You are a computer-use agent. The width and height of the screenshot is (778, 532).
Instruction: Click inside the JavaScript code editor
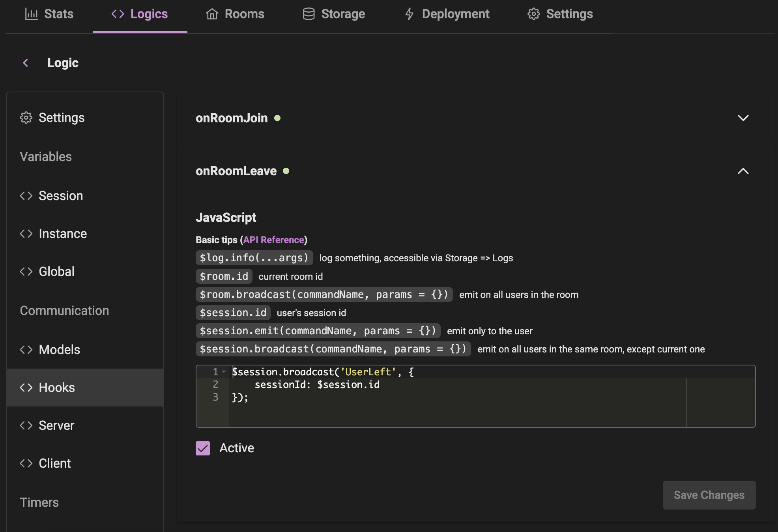(476, 396)
